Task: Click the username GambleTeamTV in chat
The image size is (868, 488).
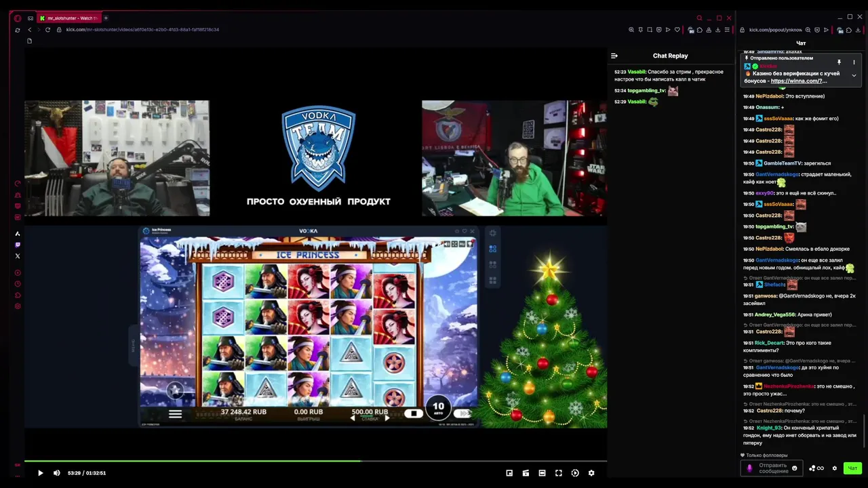Action: pyautogui.click(x=782, y=163)
